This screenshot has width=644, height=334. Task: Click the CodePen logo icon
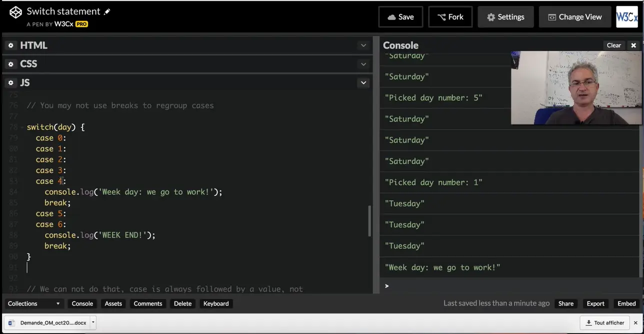(x=16, y=12)
